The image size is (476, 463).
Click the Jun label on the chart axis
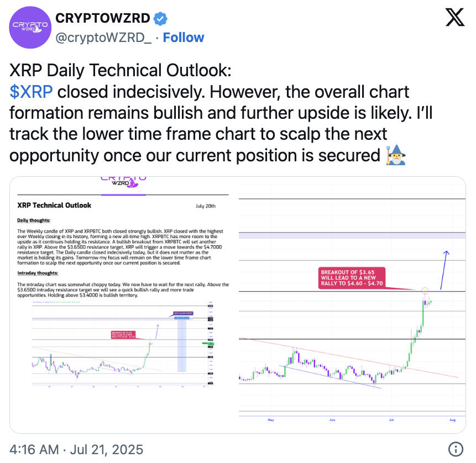coord(332,420)
